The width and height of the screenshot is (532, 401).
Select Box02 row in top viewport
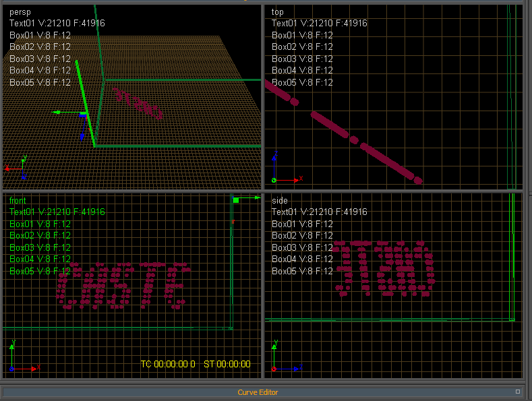pyautogui.click(x=302, y=47)
